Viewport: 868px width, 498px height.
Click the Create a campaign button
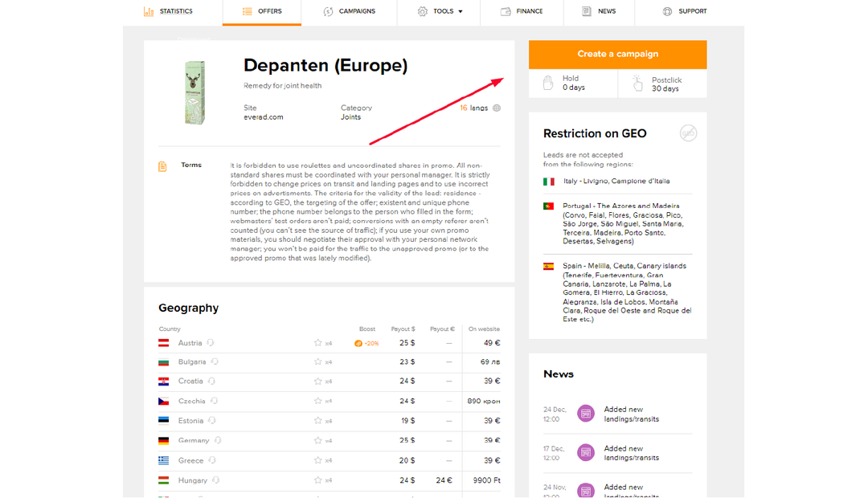[617, 54]
